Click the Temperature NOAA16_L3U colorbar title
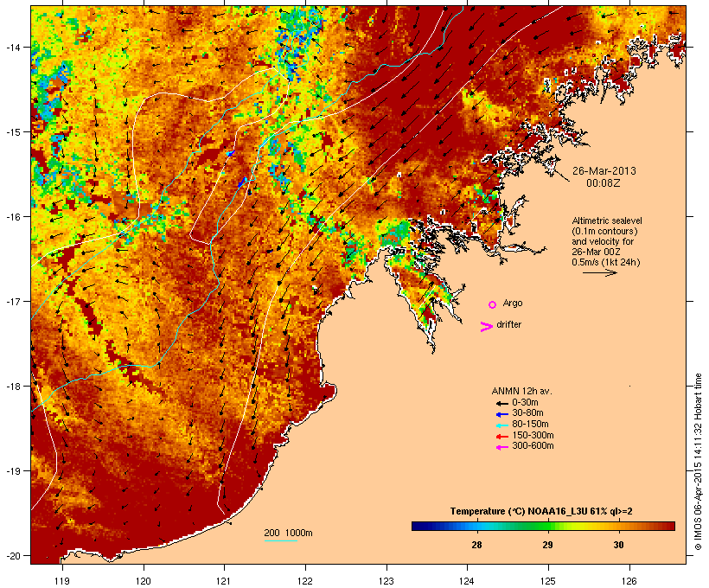The image size is (709, 588). click(x=541, y=512)
